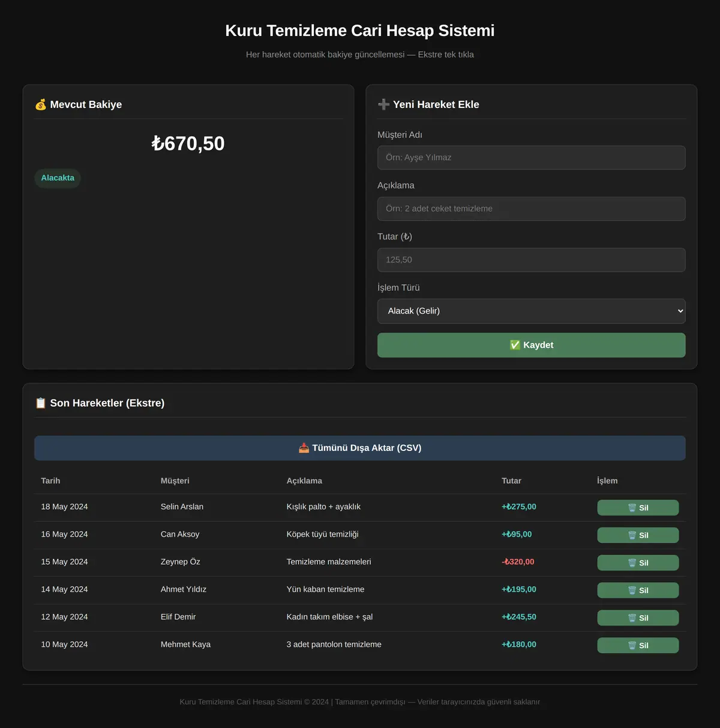Viewport: 720px width, 728px height.
Task: Click the description 3 adet pantolon temizleme
Action: [x=334, y=645]
